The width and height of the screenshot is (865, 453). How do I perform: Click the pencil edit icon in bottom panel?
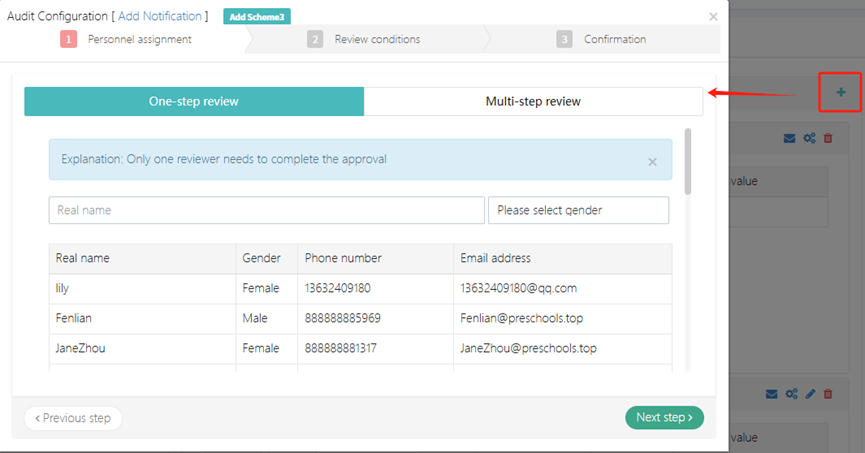[810, 394]
